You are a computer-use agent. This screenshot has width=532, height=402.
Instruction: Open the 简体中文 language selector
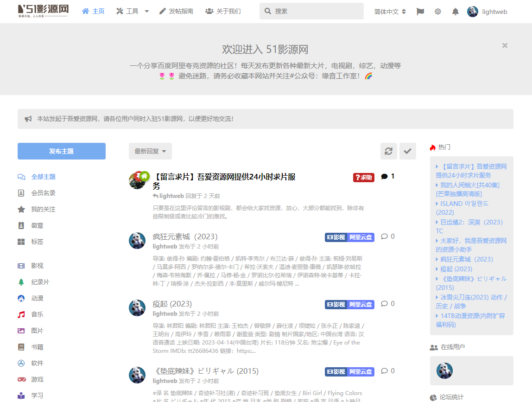click(390, 12)
